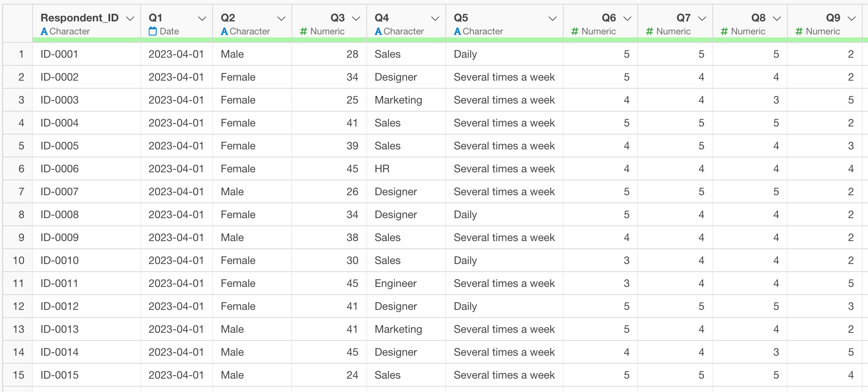
Task: Click the Numeric hash icon under Q8
Action: (x=724, y=32)
